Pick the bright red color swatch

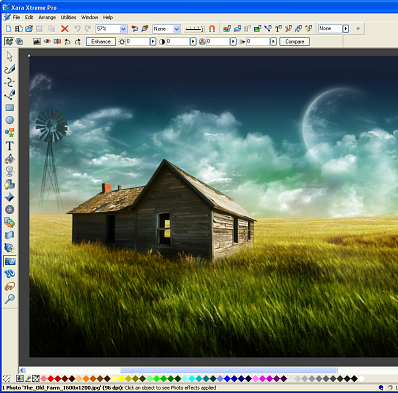point(51,378)
